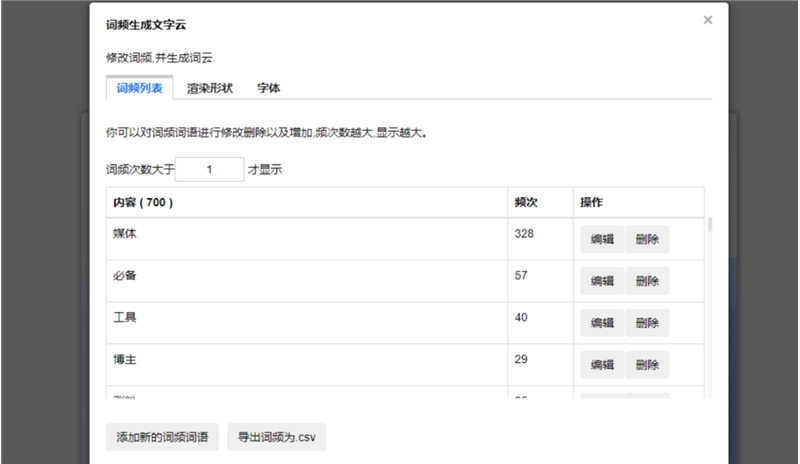Close the 词频生成文字云 dialog
Viewport: 800px width, 464px height.
(708, 19)
